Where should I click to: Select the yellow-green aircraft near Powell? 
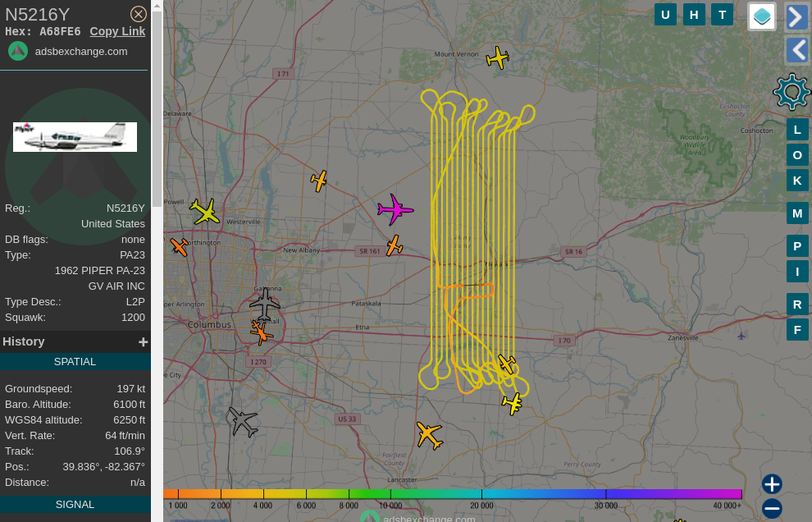(205, 212)
